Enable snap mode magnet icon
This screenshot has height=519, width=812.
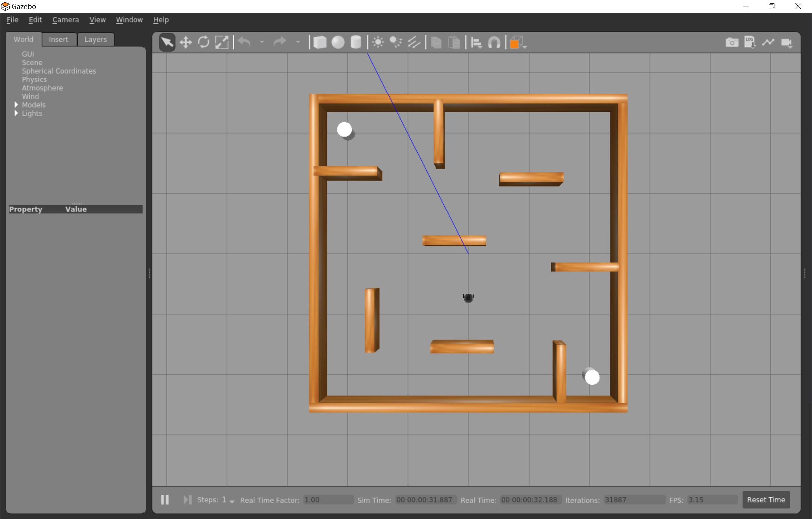click(494, 42)
